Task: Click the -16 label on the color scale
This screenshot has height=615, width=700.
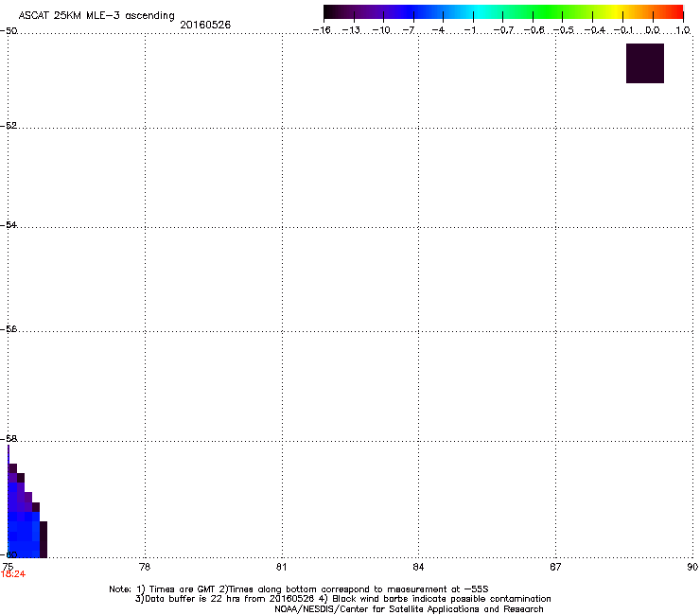Action: (322, 30)
